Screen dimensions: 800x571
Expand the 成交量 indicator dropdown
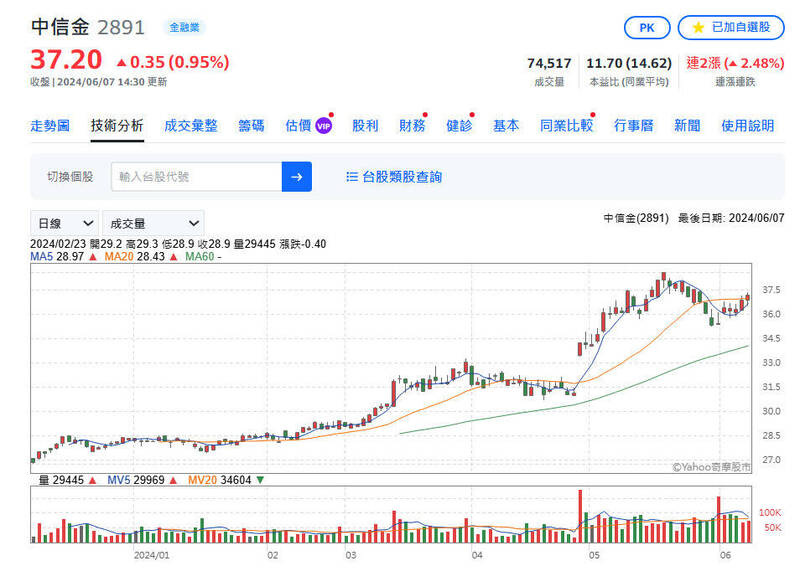pyautogui.click(x=153, y=224)
